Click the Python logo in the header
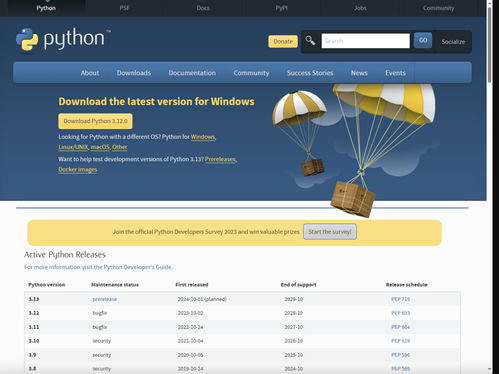 63,40
